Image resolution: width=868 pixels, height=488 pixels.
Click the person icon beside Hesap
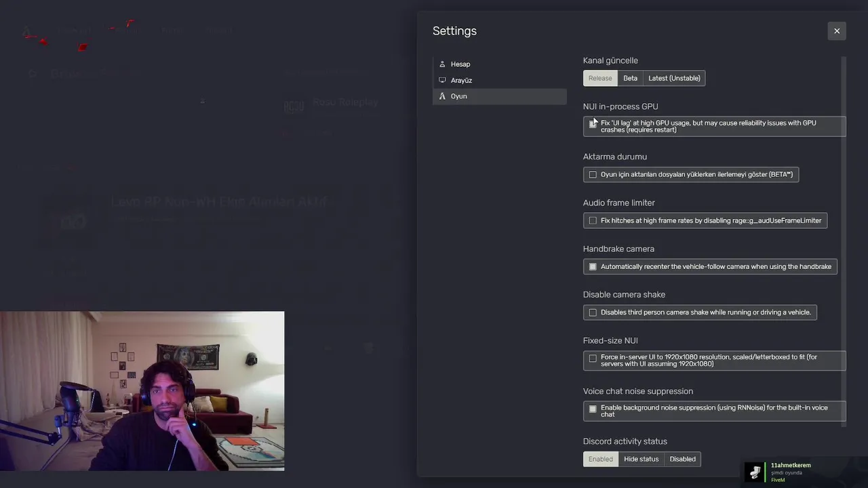(442, 64)
